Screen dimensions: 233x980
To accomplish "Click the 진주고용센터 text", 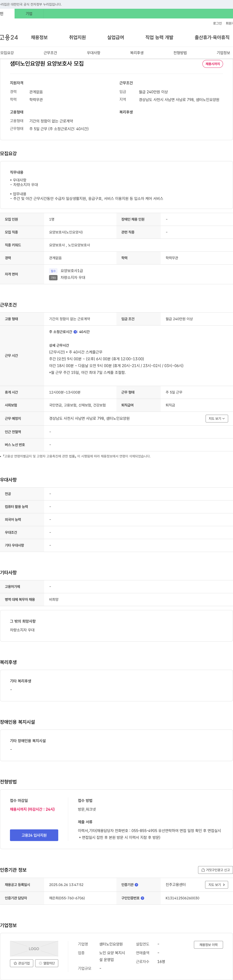I will pyautogui.click(x=176, y=885).
